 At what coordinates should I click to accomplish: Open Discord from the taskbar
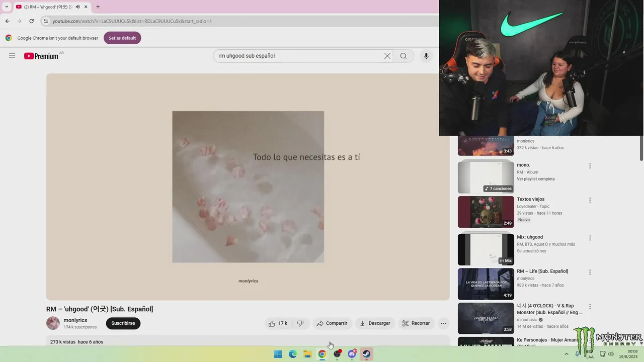[x=352, y=354]
